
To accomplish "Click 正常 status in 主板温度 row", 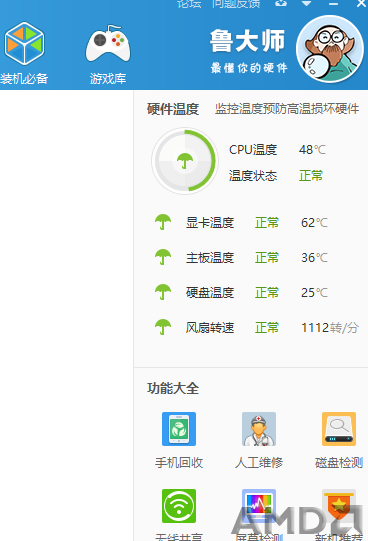I will [x=267, y=258].
